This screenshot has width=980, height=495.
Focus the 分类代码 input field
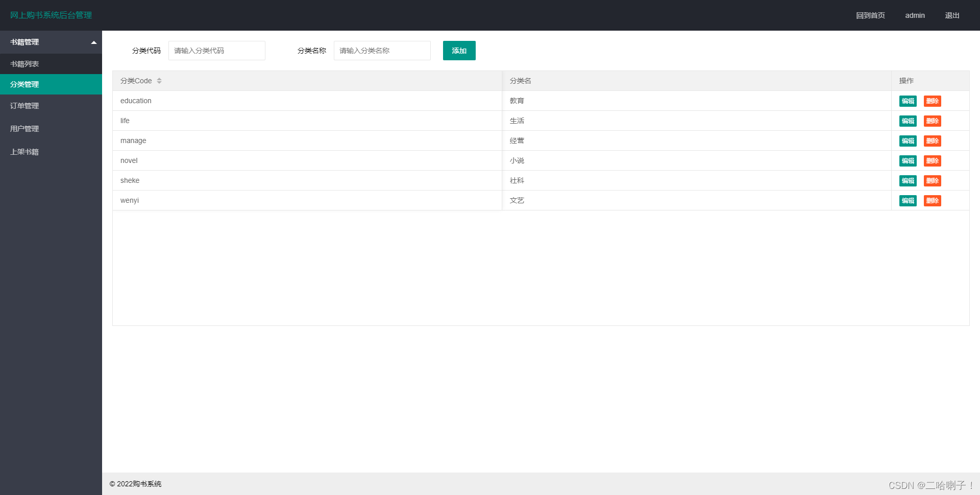tap(217, 51)
